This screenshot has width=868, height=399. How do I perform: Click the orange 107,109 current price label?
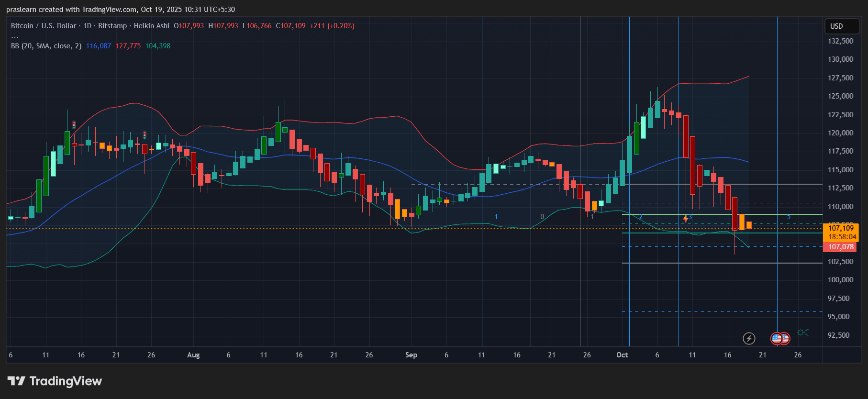coord(842,228)
